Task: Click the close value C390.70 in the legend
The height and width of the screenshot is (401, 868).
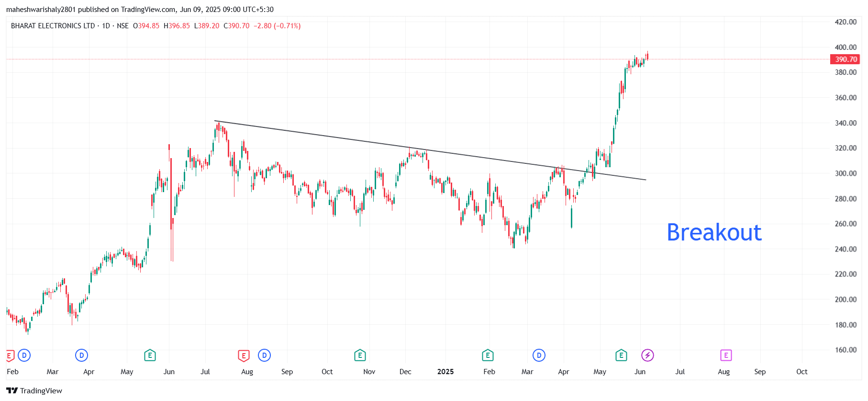Action: pos(236,26)
